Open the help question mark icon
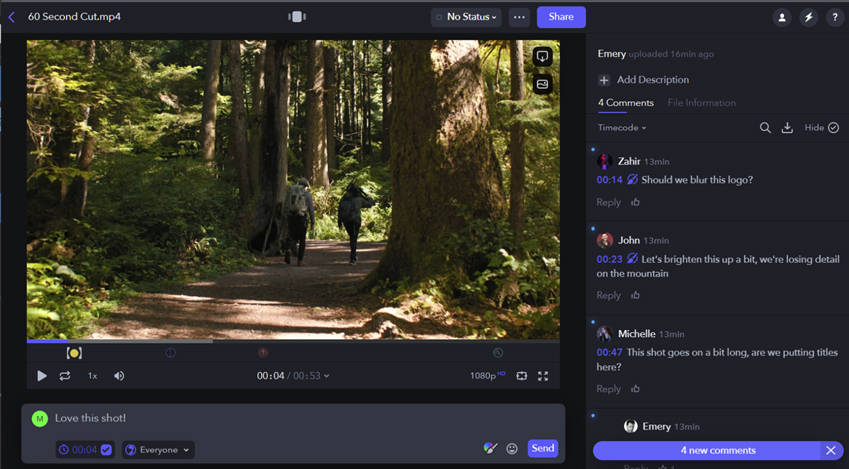 coord(835,17)
